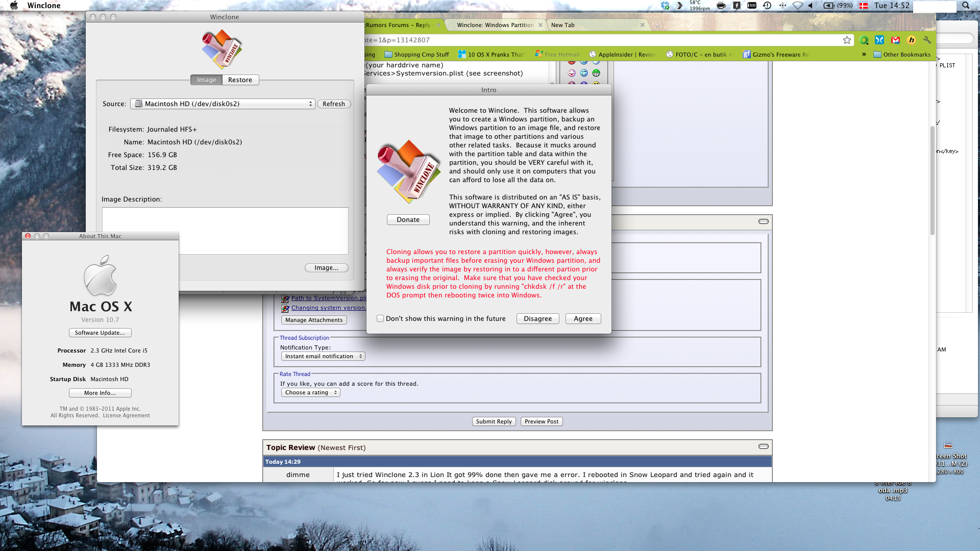
Task: Open the Free Hotmail bookmark
Action: 557,55
